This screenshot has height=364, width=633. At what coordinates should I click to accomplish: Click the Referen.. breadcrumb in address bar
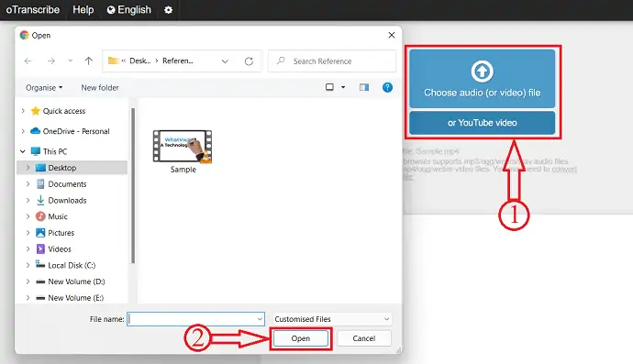(x=178, y=61)
